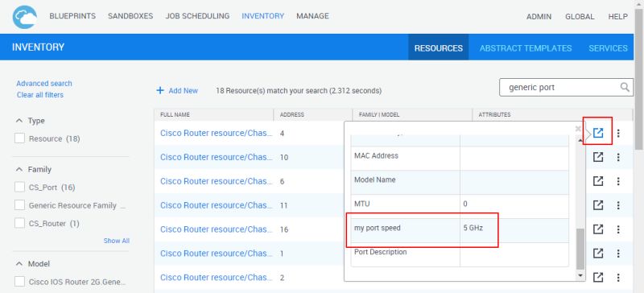
Task: Open attributes popup for address 16 row
Action: pyautogui.click(x=598, y=229)
